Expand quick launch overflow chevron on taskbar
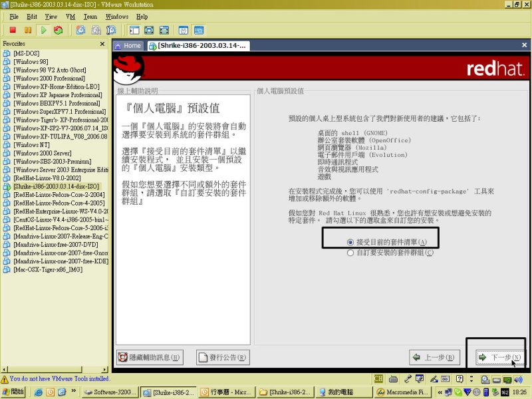532x399 pixels. [73, 391]
